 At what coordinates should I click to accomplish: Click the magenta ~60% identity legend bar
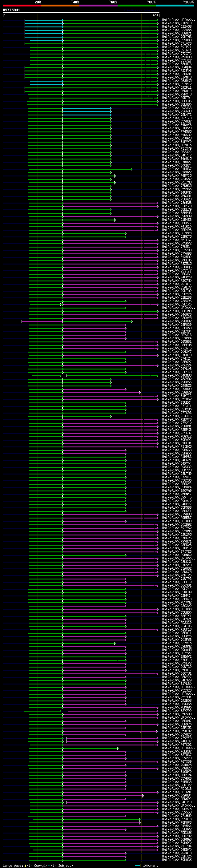click(x=98, y=6)
